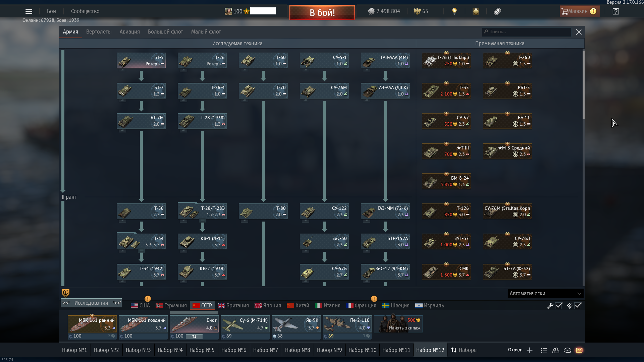Expand the Автоматически dropdown

point(546,294)
